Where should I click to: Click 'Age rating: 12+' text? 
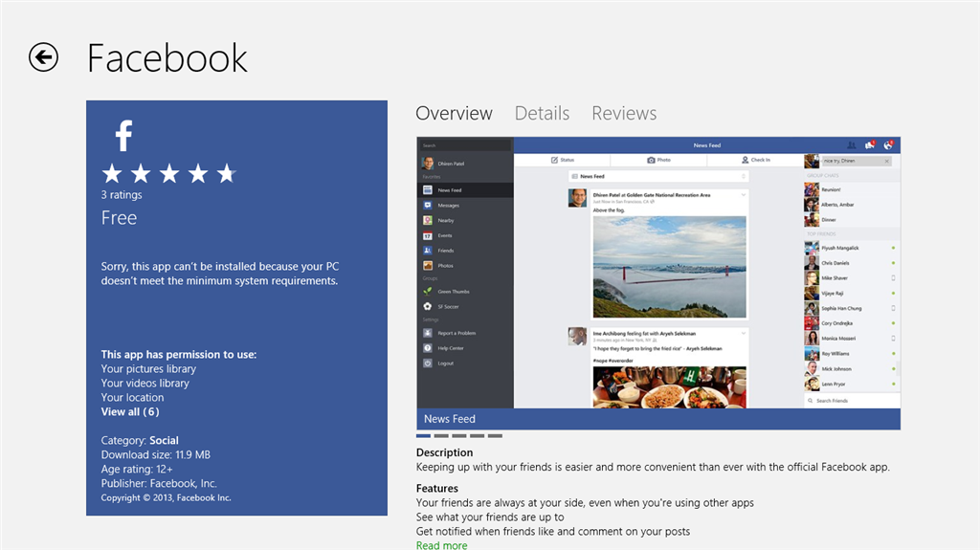click(137, 470)
